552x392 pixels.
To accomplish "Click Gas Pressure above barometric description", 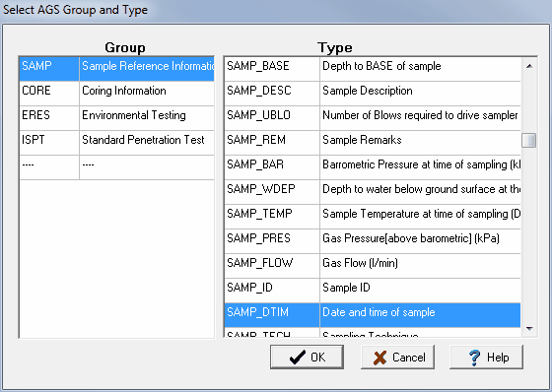I will (x=420, y=241).
